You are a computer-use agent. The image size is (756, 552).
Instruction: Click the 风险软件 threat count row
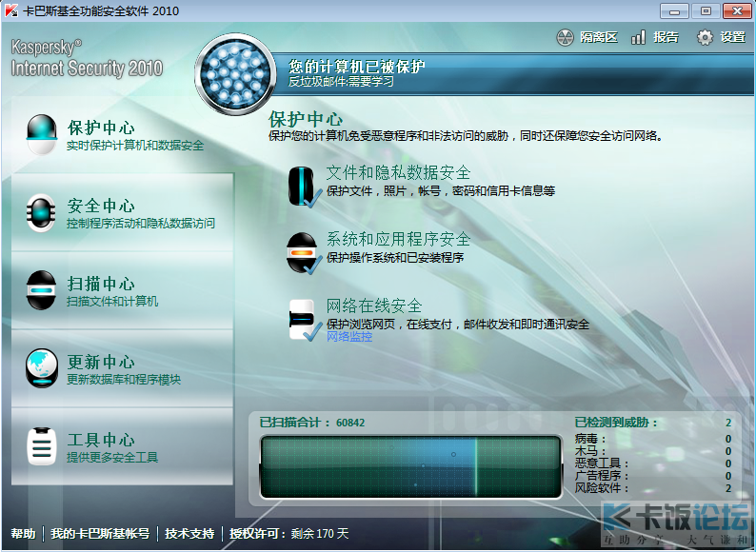[653, 488]
